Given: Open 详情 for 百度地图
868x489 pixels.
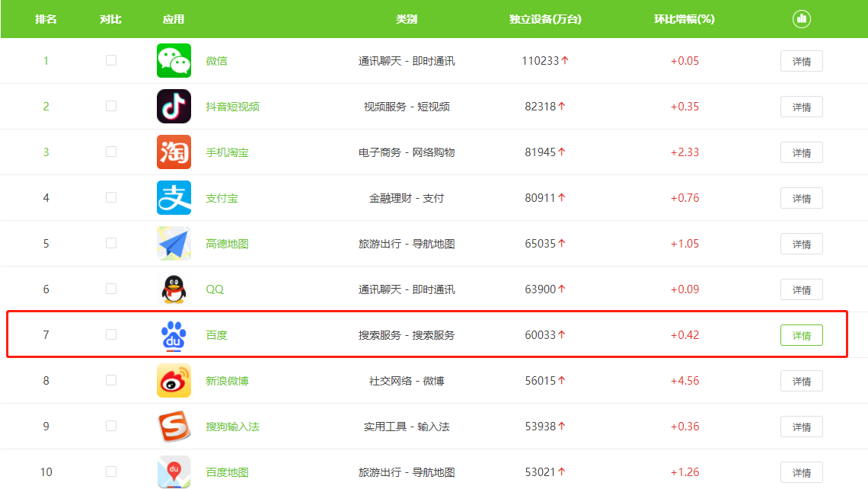Looking at the screenshot, I should coord(801,472).
